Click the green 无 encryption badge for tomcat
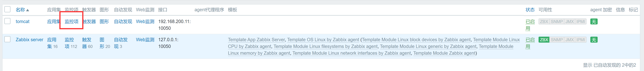The image size is (644, 71). [x=594, y=22]
